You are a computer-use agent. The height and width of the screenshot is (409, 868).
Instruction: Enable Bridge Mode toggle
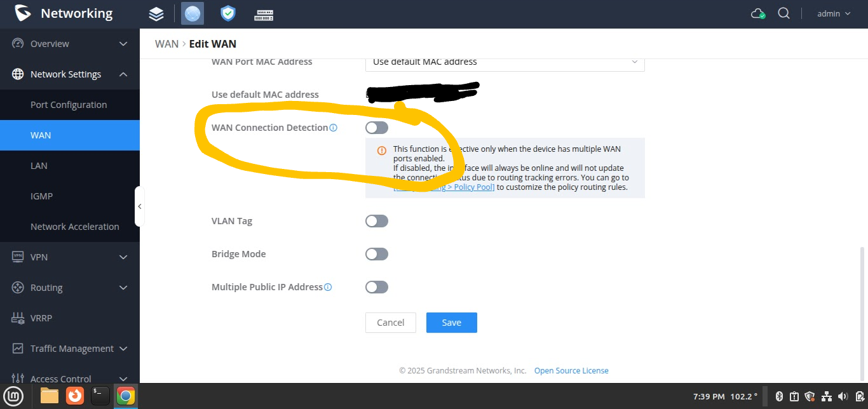point(377,254)
